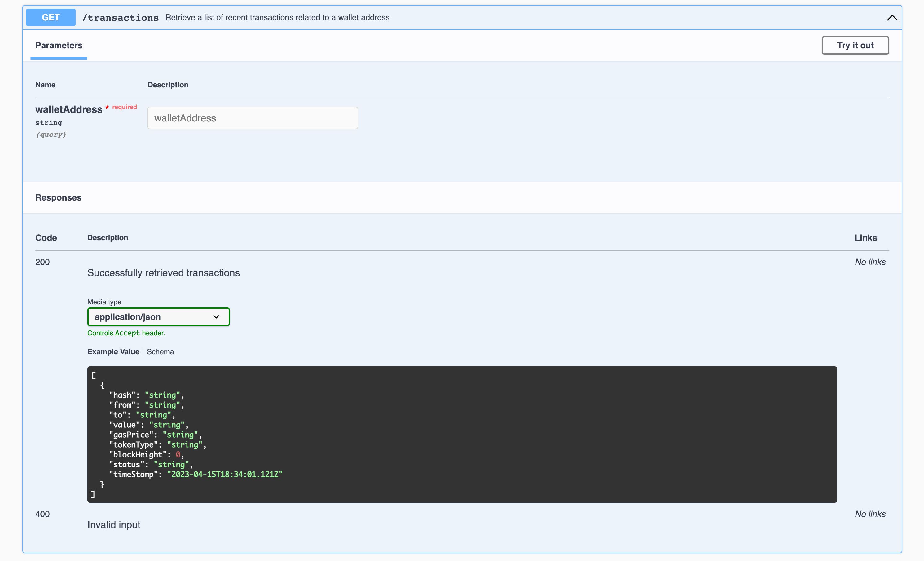
Task: Click the 'Media type' label
Action: click(104, 302)
